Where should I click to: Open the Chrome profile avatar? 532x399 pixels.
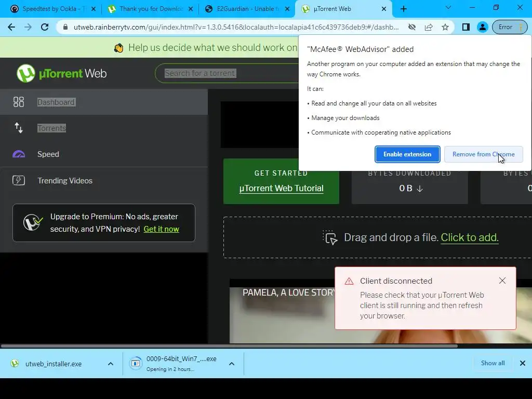(482, 27)
